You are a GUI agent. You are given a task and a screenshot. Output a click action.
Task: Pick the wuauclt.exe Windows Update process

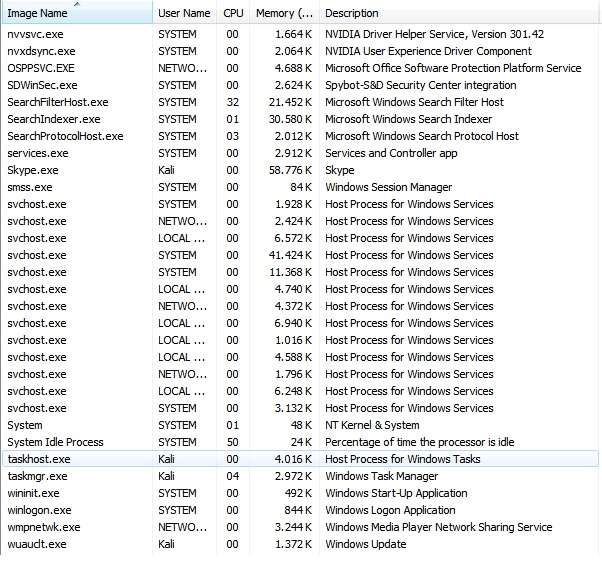click(x=37, y=544)
